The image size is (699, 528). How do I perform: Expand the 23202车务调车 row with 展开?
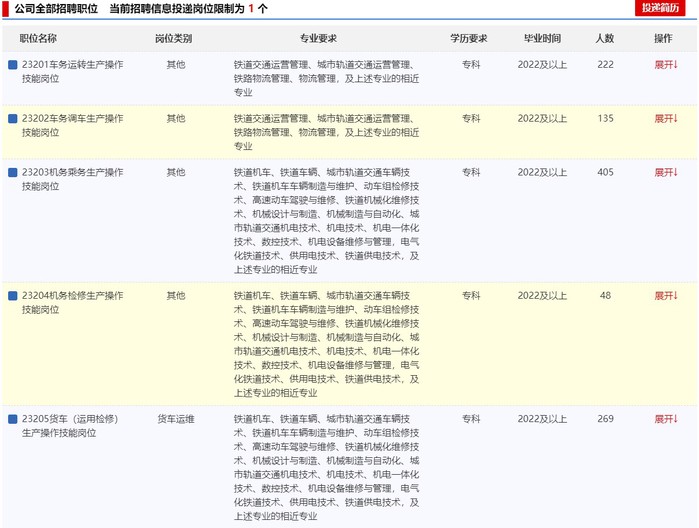coord(665,119)
